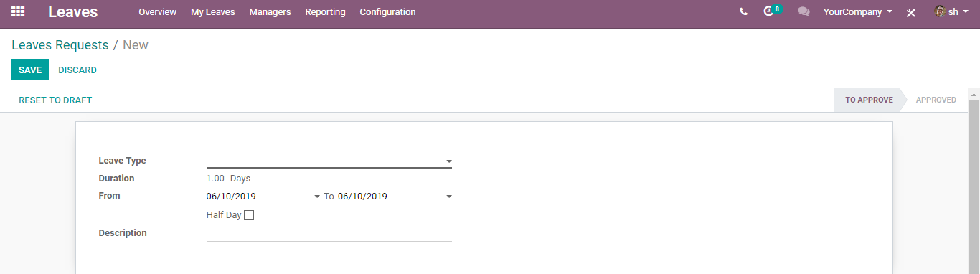Click the Description input field
The height and width of the screenshot is (274, 980).
(329, 233)
